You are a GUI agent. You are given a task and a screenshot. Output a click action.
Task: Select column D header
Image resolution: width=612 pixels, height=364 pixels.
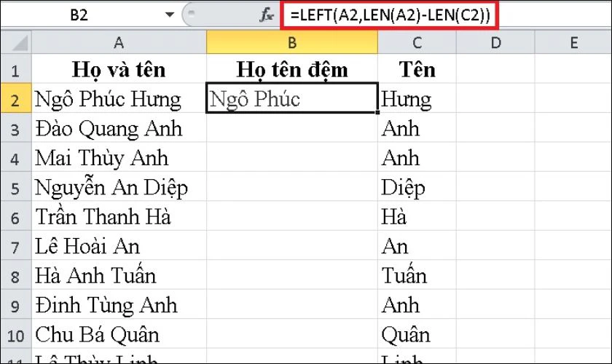click(x=495, y=42)
